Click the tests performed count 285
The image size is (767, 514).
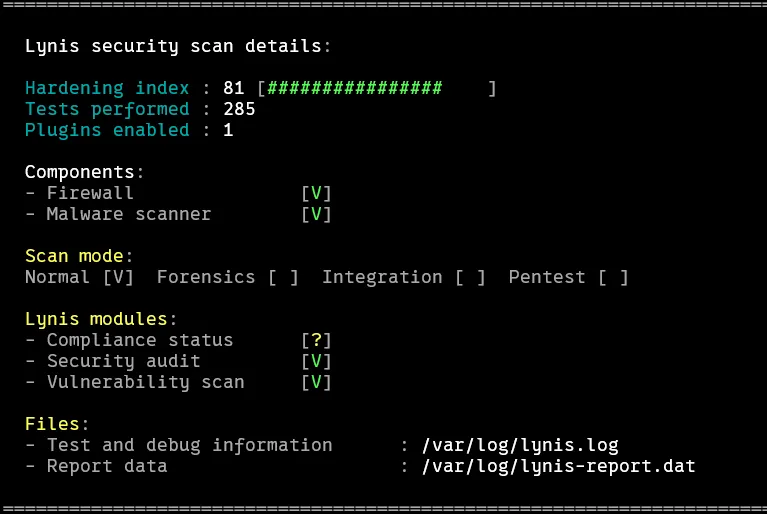pyautogui.click(x=239, y=109)
